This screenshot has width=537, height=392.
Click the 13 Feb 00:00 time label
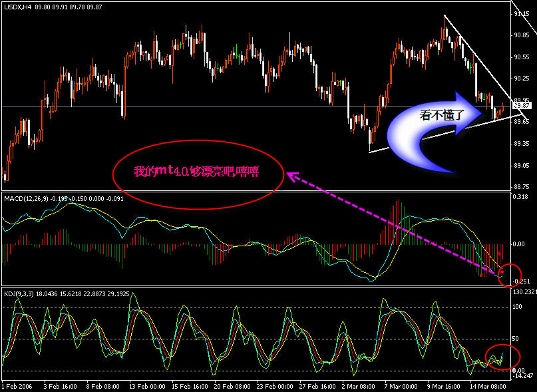coord(146,387)
